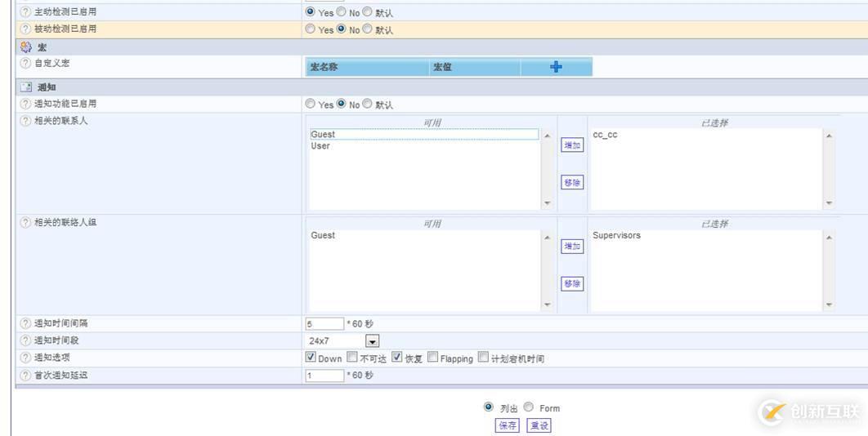Select 默认 for 通知功能已启用
The height and width of the screenshot is (436, 868).
coord(367,104)
